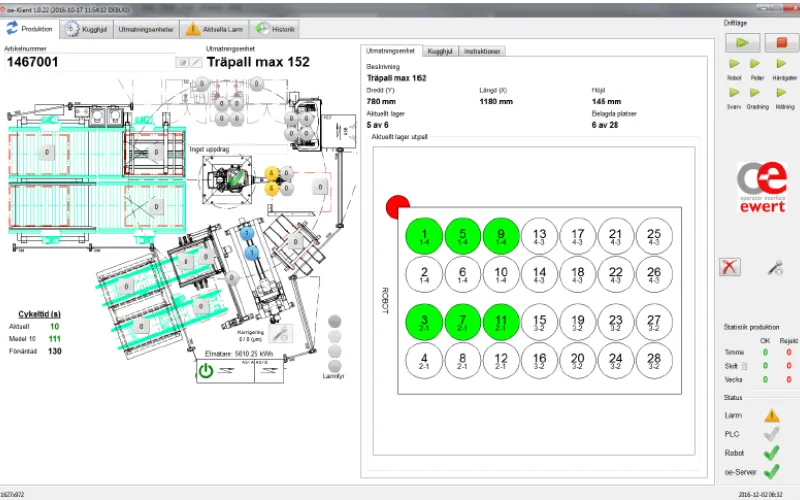Click the green power icon below Elmätare

pyautogui.click(x=206, y=369)
